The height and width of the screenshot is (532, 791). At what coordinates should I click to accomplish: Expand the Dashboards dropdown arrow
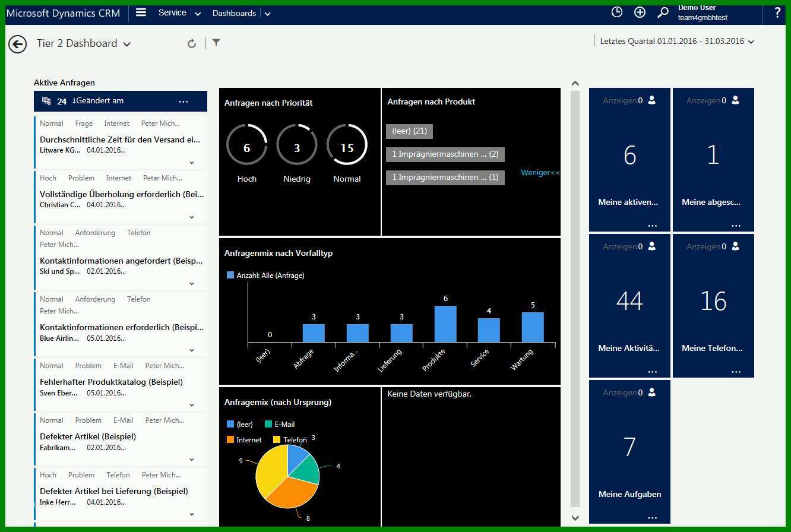tap(267, 14)
